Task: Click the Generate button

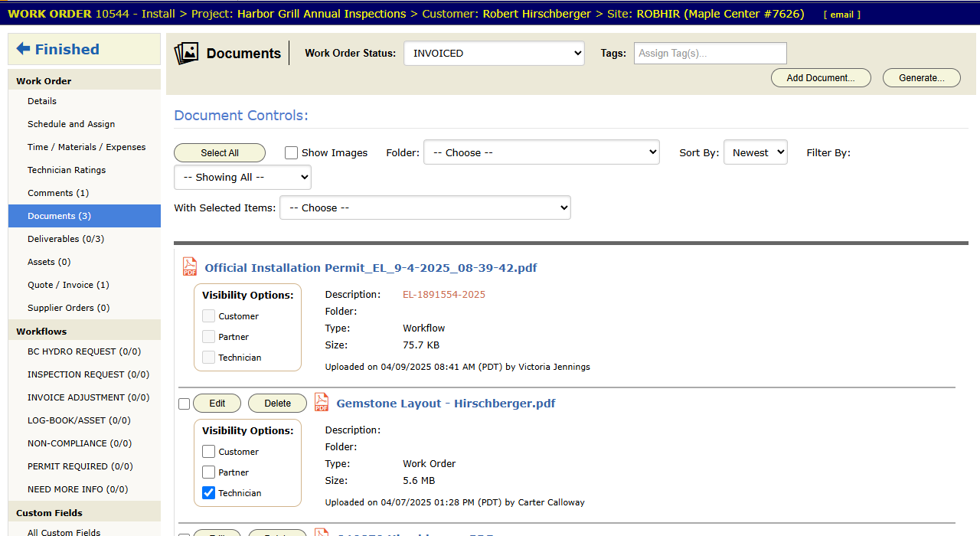Action: [x=922, y=77]
